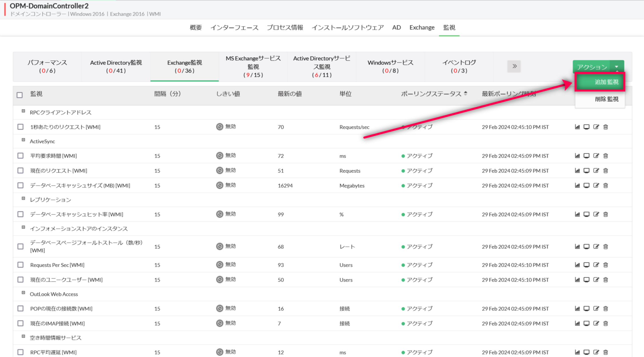Click monitor icon for 現在のリクエスト row

click(586, 171)
